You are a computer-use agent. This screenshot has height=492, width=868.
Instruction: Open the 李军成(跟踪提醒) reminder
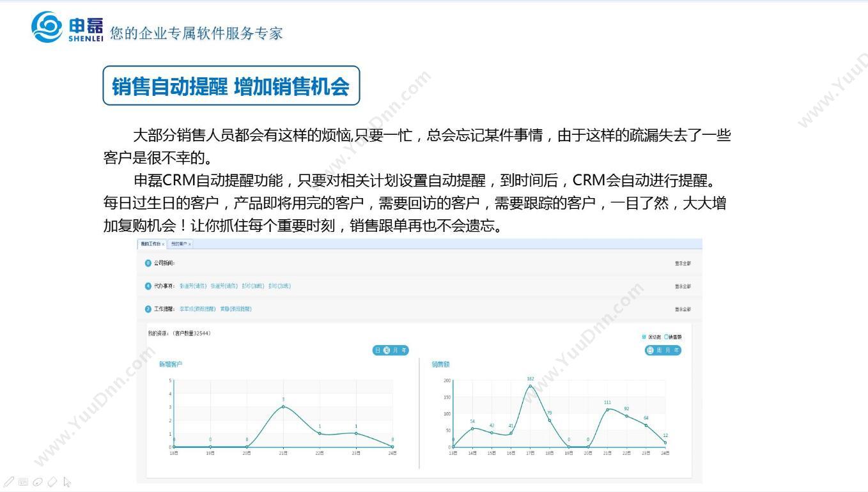click(x=198, y=309)
